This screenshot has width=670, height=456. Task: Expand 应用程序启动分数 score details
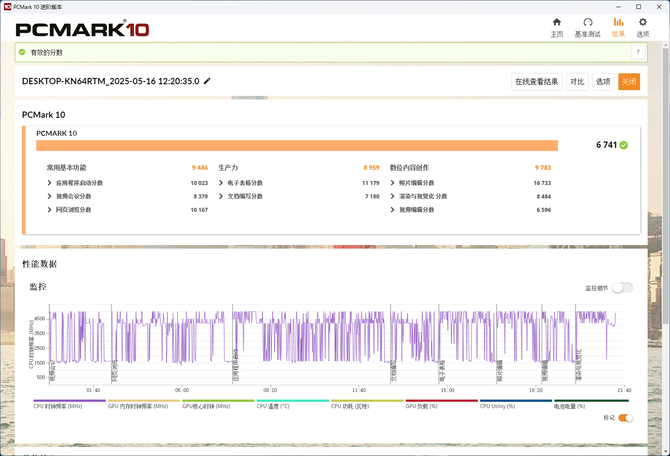pos(50,183)
